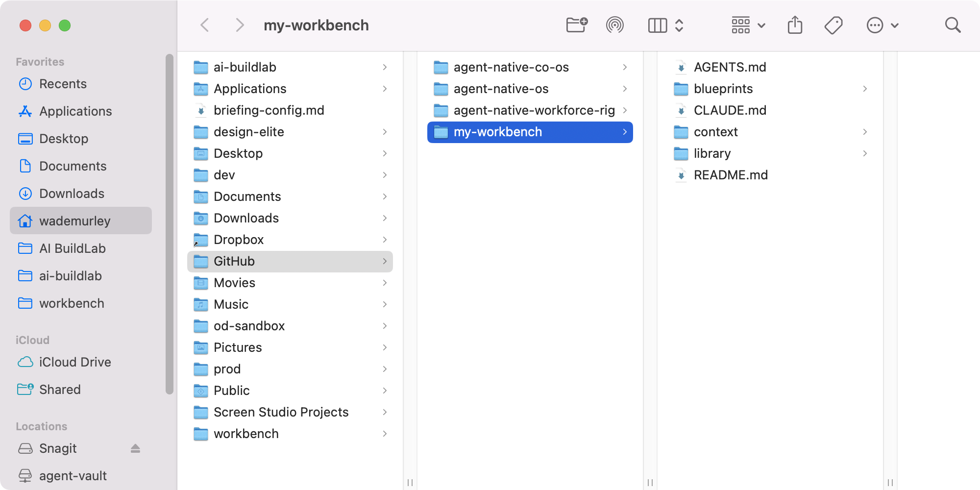Select the agent-native-workforce-rig folder
This screenshot has height=490, width=980.
pos(530,110)
